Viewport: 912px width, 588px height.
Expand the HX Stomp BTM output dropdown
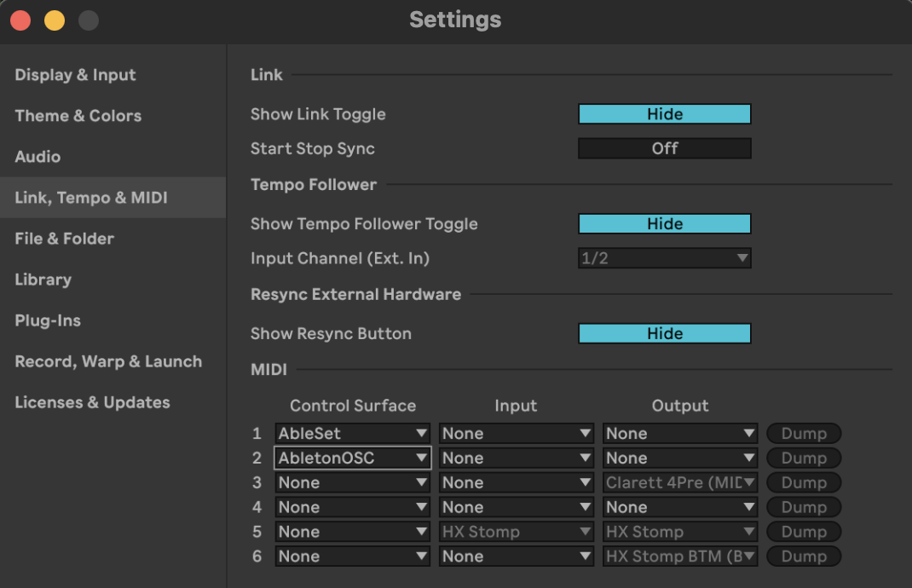[680, 556]
